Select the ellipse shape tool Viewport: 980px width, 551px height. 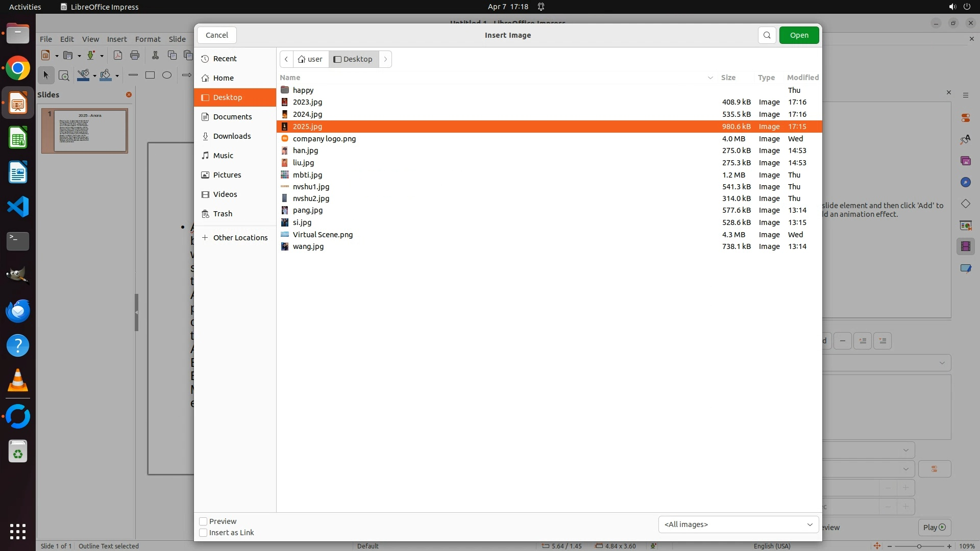pos(167,76)
